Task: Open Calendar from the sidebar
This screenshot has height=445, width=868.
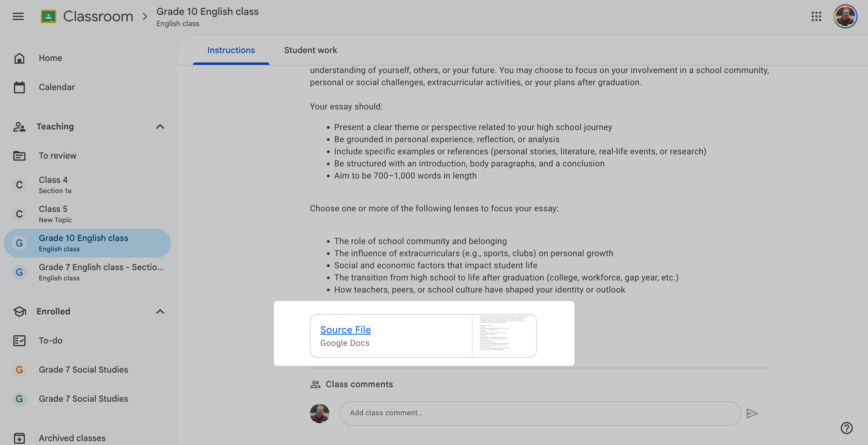Action: [x=57, y=87]
